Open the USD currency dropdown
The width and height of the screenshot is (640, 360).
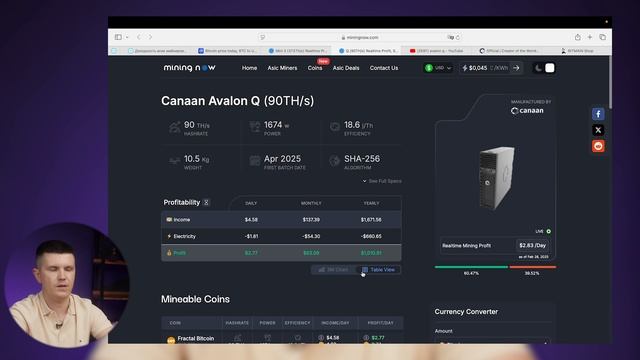click(x=438, y=68)
